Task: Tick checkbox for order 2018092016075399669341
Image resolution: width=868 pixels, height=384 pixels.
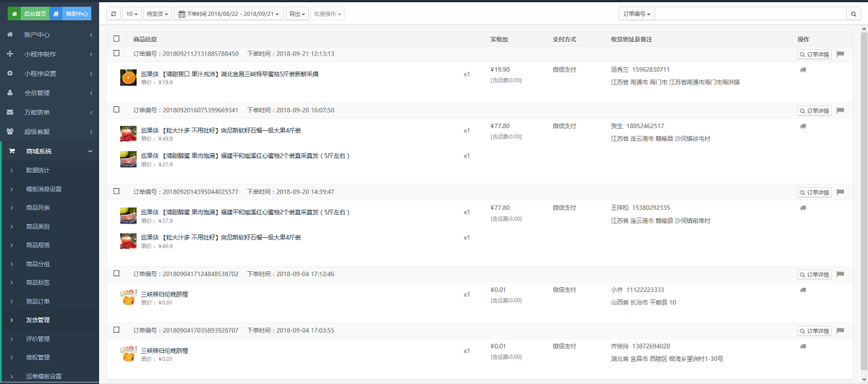Action: [x=116, y=110]
